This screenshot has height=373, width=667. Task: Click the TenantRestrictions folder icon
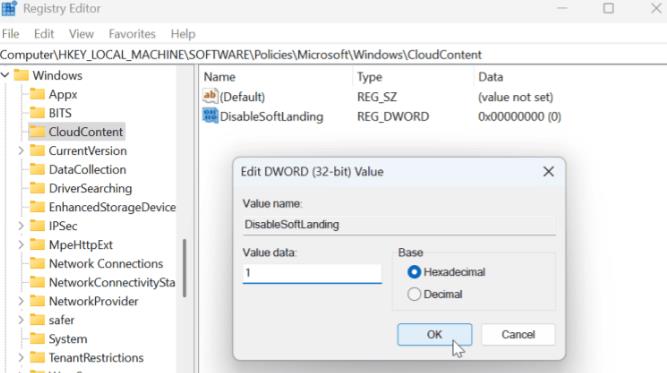point(37,357)
